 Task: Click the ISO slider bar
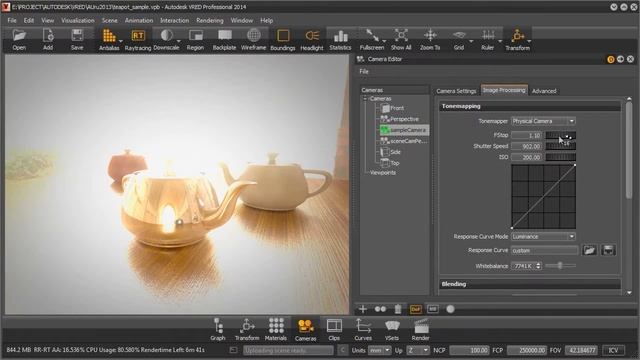[561, 157]
